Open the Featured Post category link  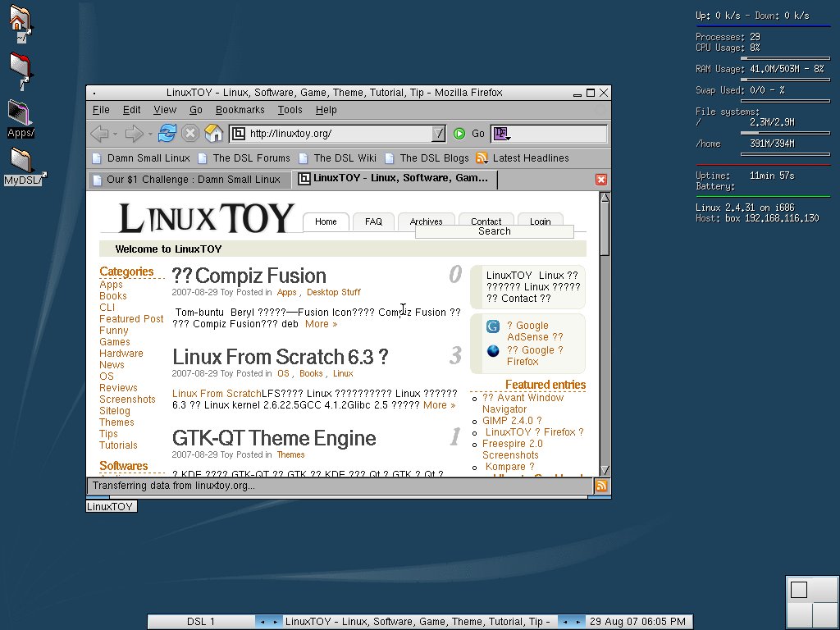(x=131, y=319)
